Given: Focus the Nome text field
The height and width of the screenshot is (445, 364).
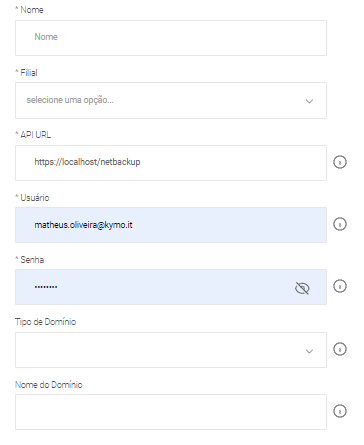Looking at the screenshot, I should point(171,38).
